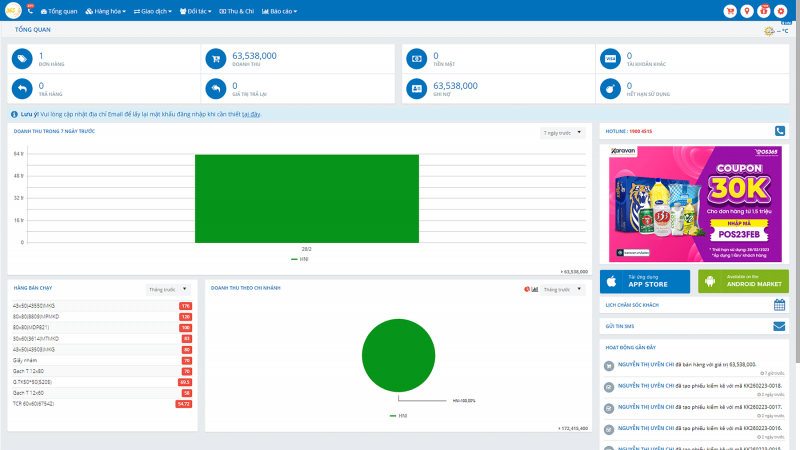Open the settings gear icon

[780, 11]
